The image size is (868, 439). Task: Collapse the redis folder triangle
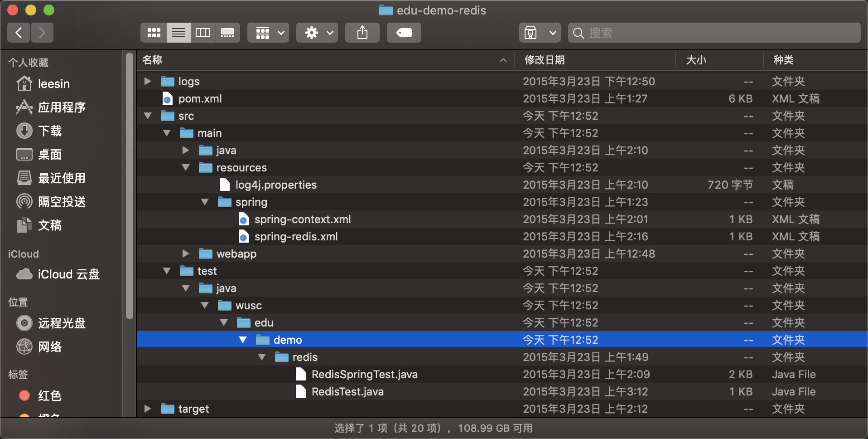[x=262, y=357]
